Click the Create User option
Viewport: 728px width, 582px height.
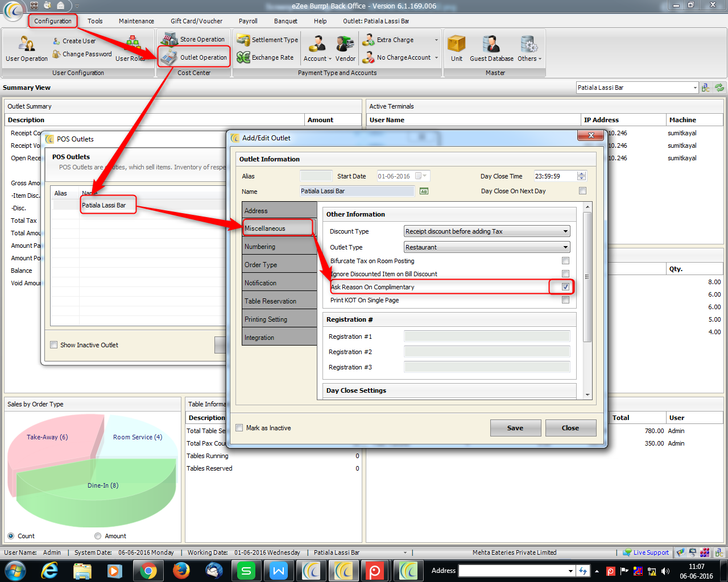click(x=74, y=41)
